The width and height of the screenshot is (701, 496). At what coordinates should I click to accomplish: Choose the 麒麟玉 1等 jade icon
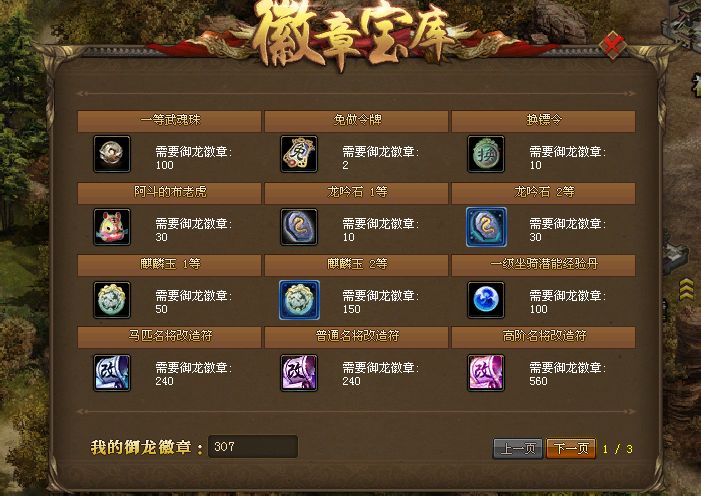112,300
